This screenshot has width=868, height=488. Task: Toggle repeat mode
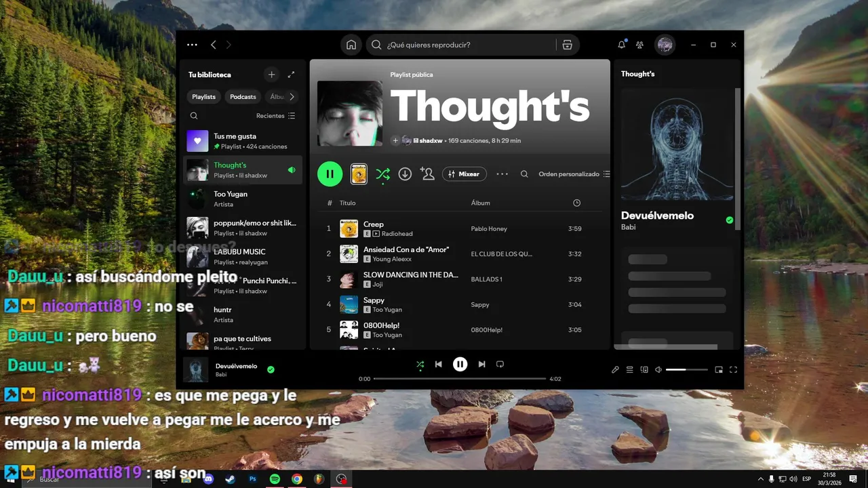(x=500, y=364)
